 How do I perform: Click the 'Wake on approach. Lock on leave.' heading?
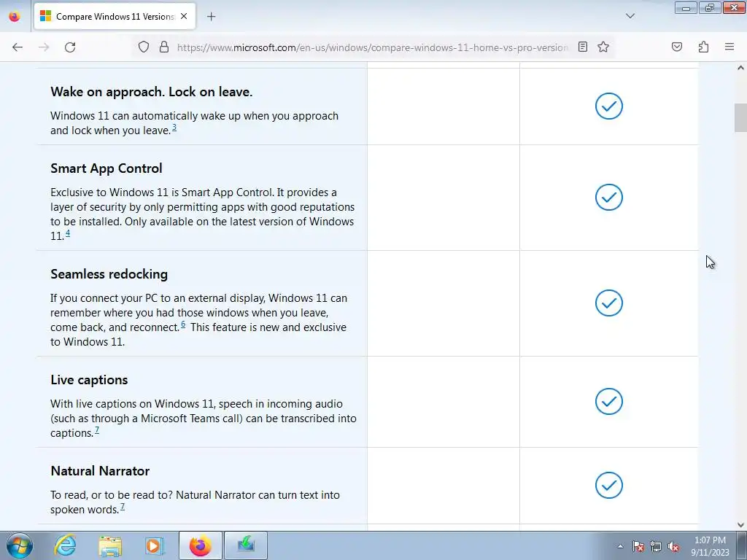point(152,92)
